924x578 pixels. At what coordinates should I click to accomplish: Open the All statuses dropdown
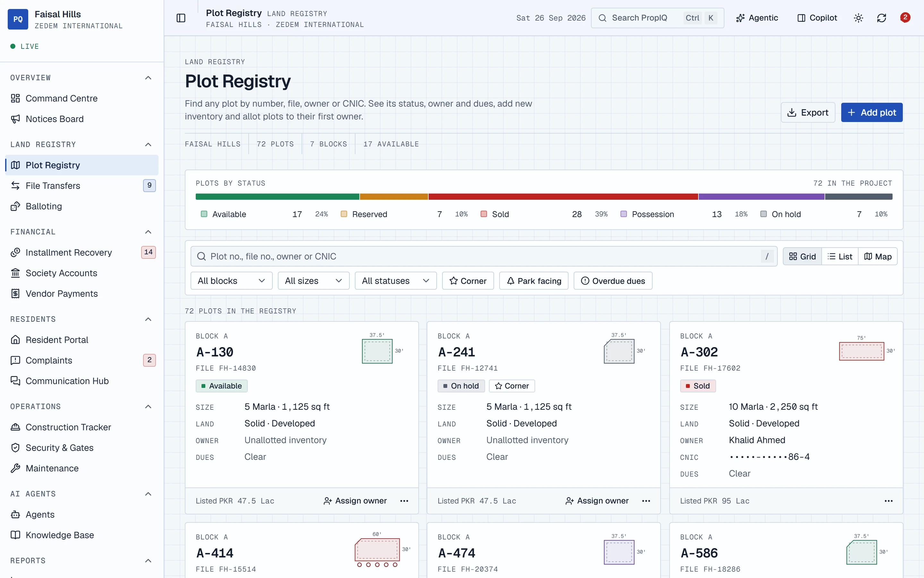point(396,281)
